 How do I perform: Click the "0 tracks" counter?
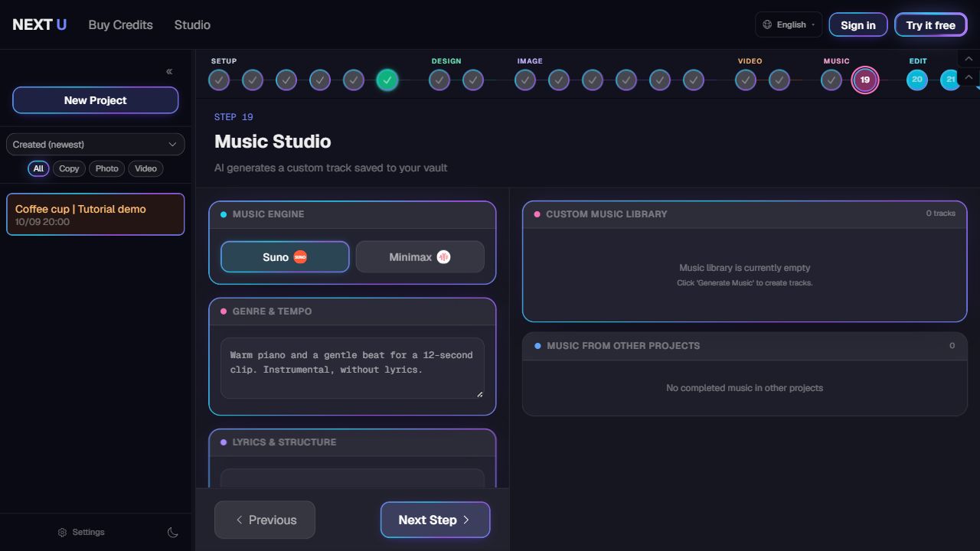click(x=941, y=214)
